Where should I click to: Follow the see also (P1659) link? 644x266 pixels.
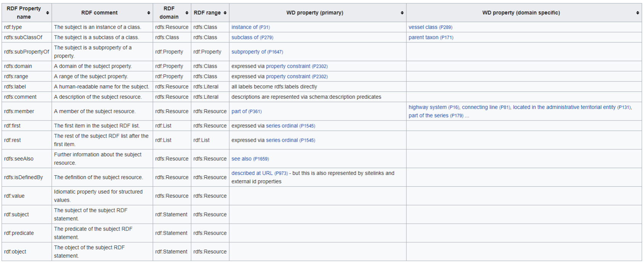(250, 159)
